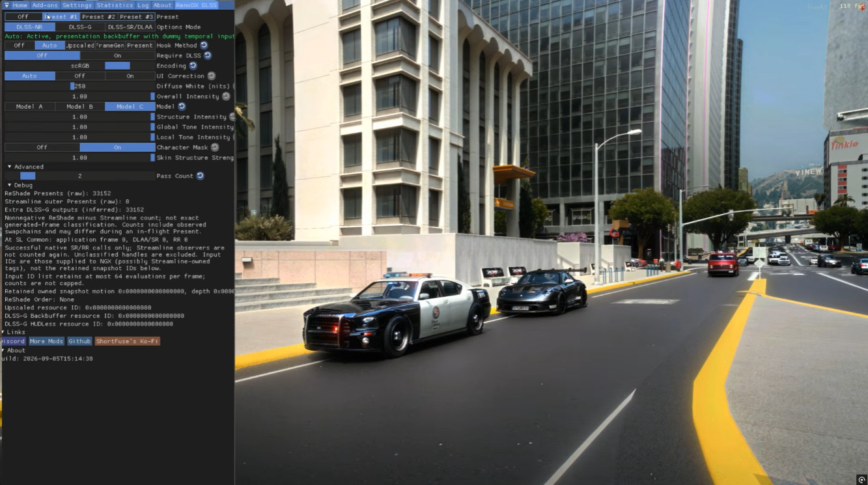The height and width of the screenshot is (485, 868).
Task: Select Preset #3
Action: click(x=136, y=17)
